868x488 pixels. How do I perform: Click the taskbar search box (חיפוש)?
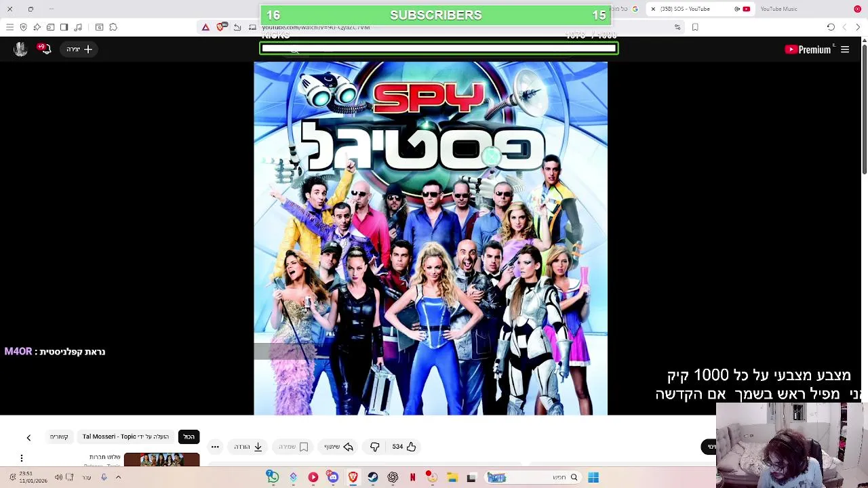coord(534,477)
